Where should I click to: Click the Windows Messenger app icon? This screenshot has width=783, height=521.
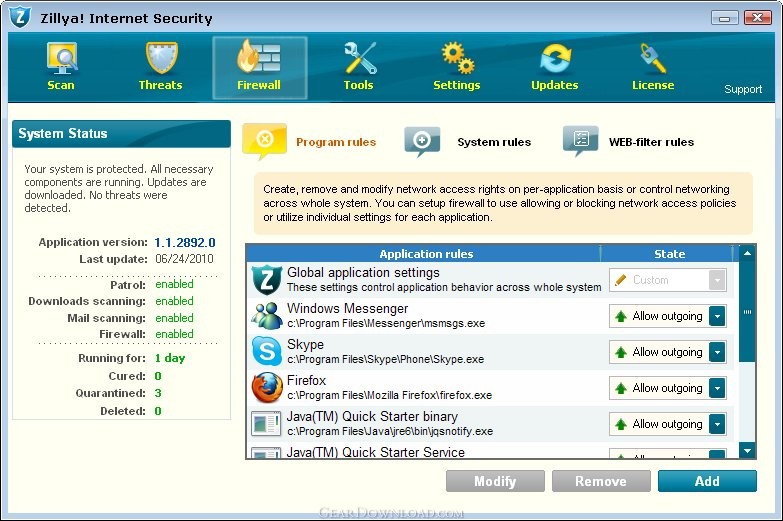click(x=267, y=316)
